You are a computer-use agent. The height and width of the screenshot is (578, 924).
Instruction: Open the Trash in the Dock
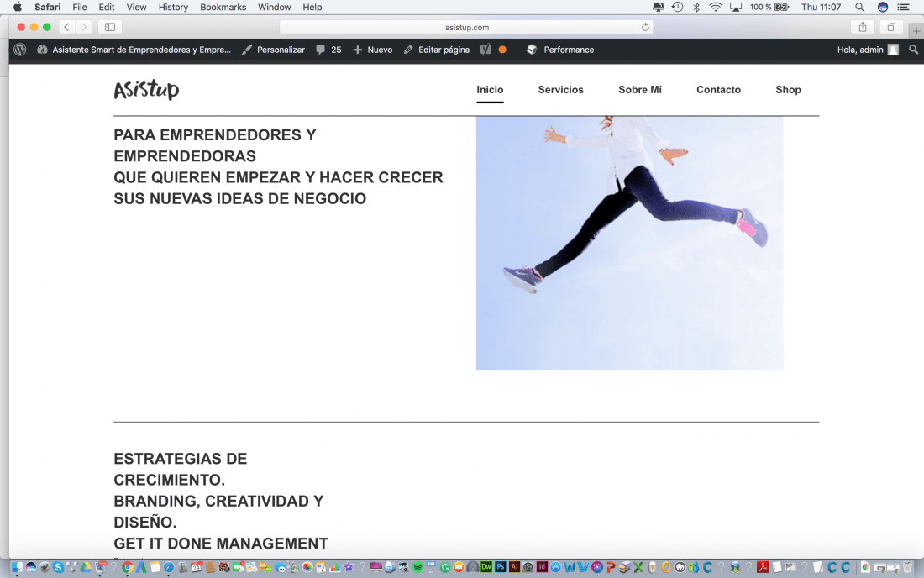[907, 567]
